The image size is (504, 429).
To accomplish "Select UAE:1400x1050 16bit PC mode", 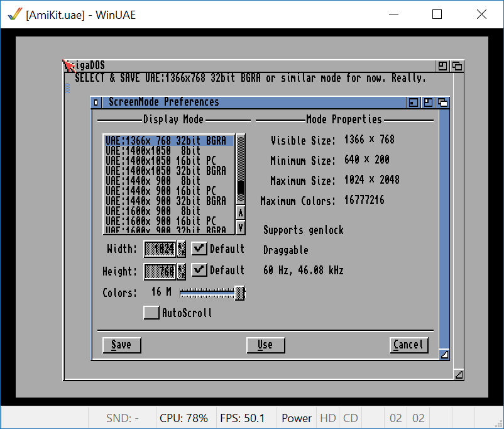I will (170, 160).
